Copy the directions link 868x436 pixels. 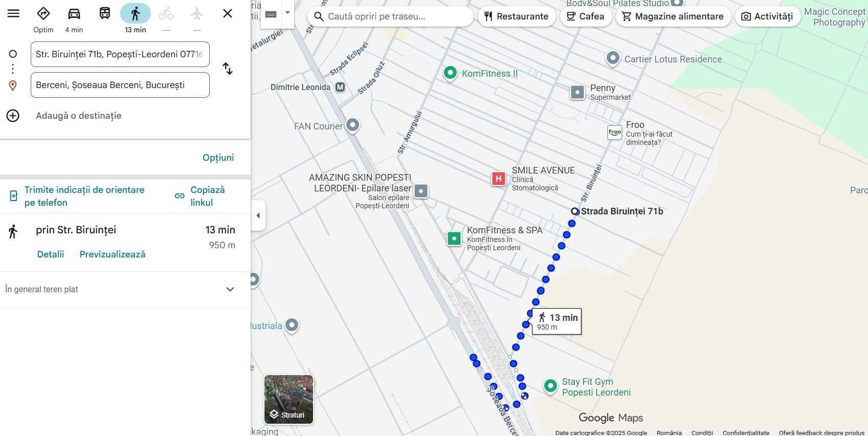pos(201,196)
